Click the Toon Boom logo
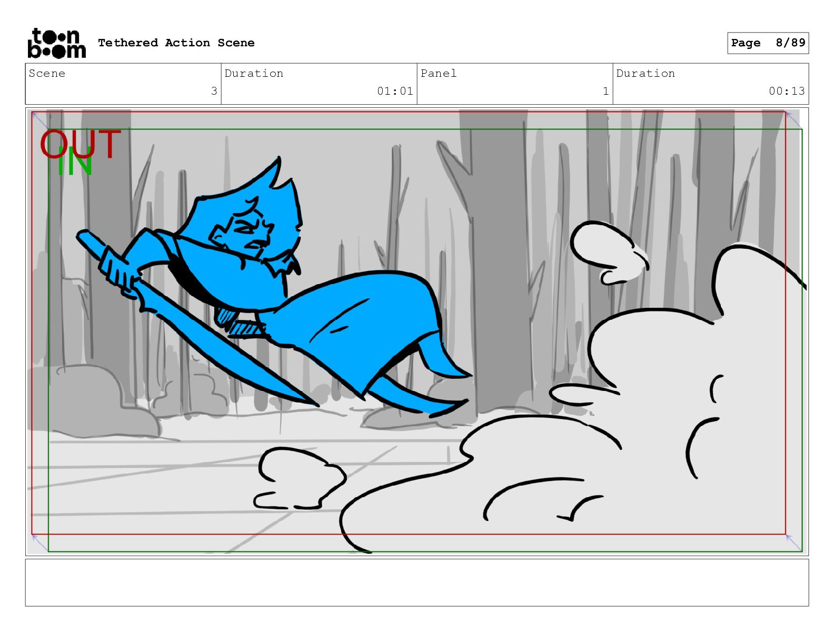 (x=56, y=43)
